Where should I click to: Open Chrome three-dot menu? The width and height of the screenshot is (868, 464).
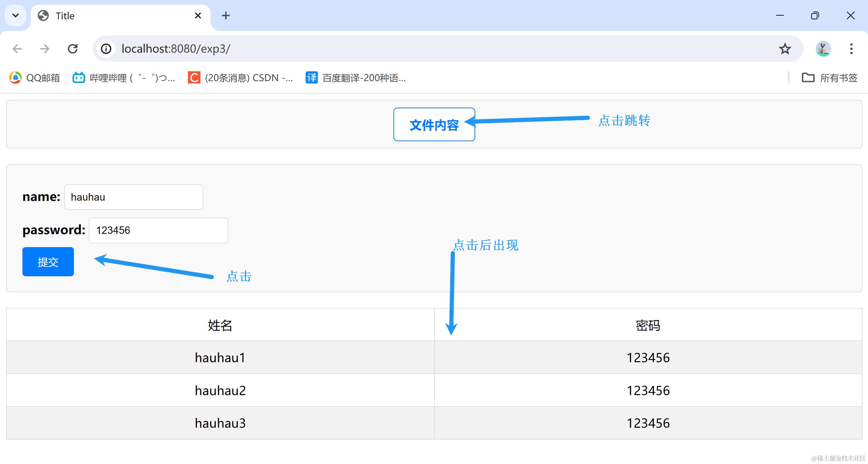[851, 49]
